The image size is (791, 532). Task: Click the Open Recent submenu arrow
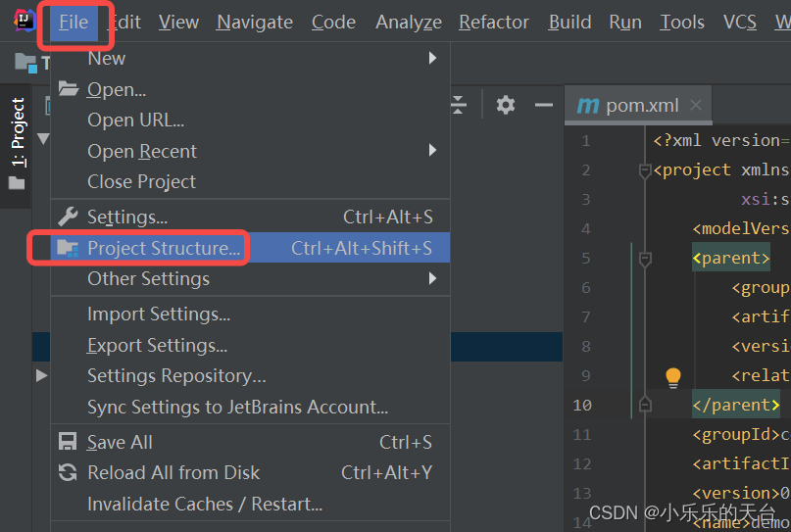(x=432, y=150)
